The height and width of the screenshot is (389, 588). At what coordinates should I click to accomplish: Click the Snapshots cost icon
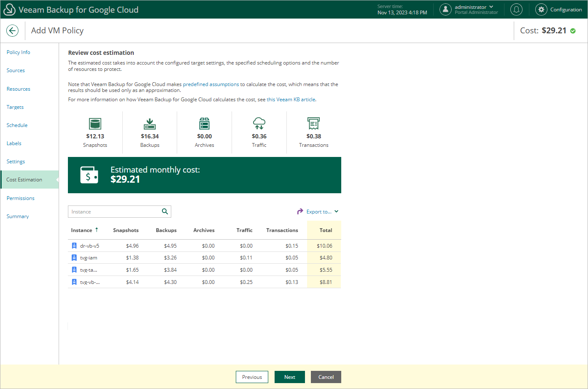95,124
